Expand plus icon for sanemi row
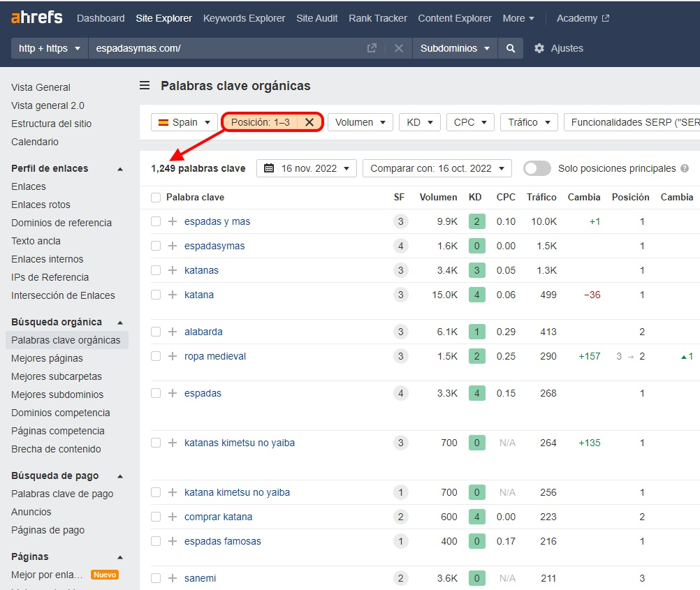 [x=173, y=578]
